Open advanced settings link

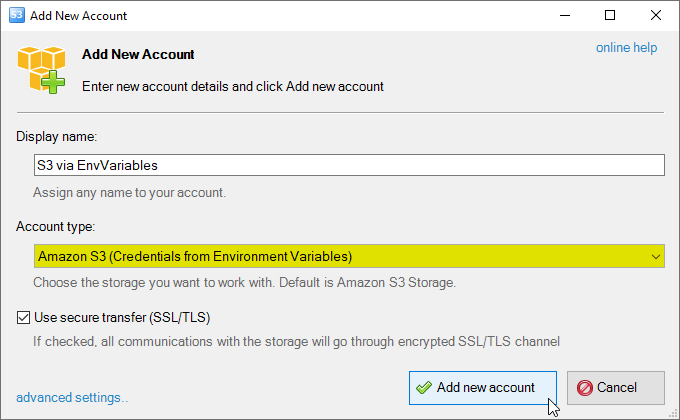pyautogui.click(x=72, y=397)
